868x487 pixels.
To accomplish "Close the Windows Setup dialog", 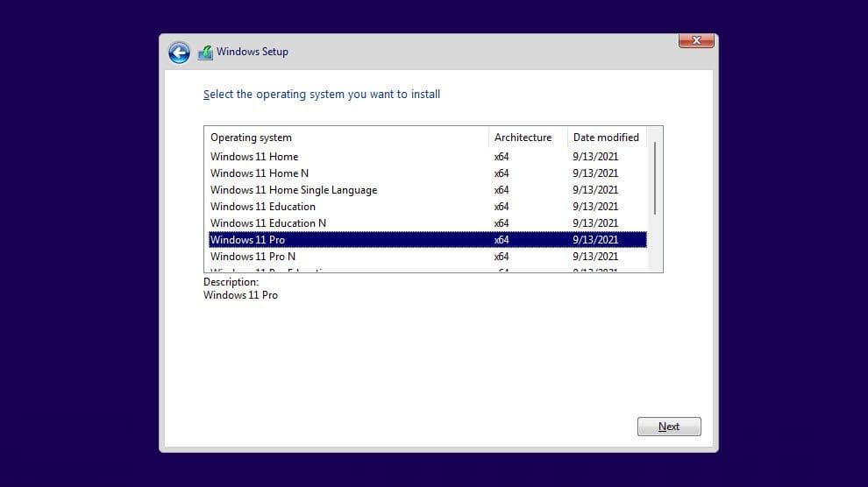I will coord(695,40).
